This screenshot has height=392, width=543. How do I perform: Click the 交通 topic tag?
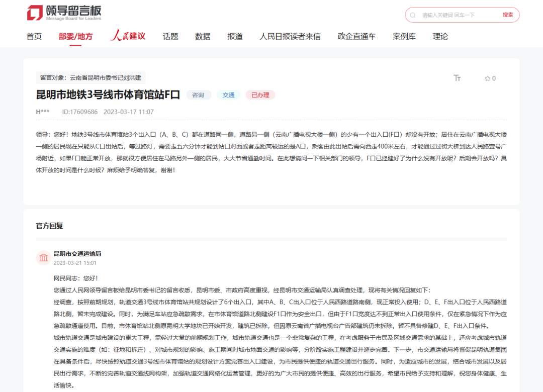[x=229, y=95]
